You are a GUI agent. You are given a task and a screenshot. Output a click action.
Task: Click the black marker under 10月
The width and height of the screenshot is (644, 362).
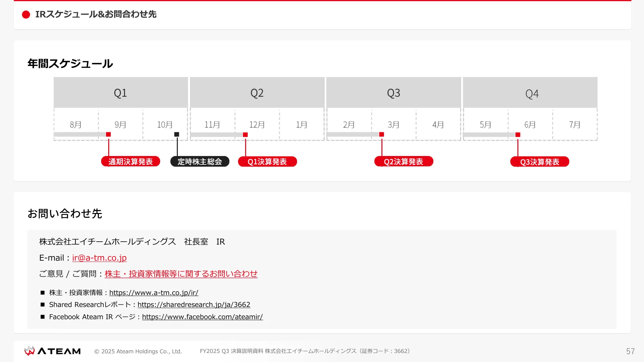point(176,135)
